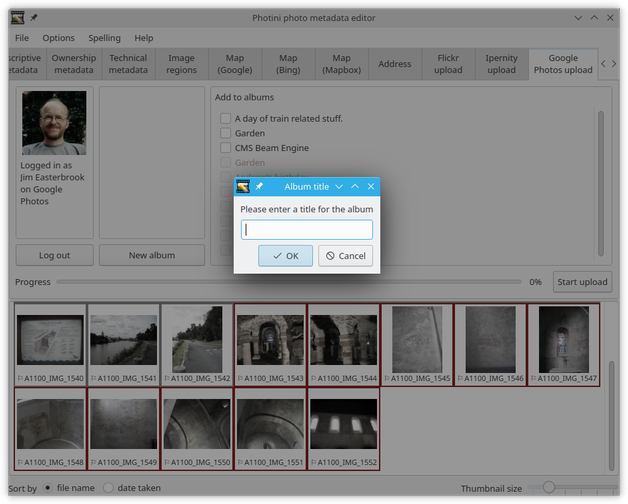Viewport: 628px width, 504px height.
Task: Select thumbnail A1100_IMG_1546
Action: (x=490, y=345)
